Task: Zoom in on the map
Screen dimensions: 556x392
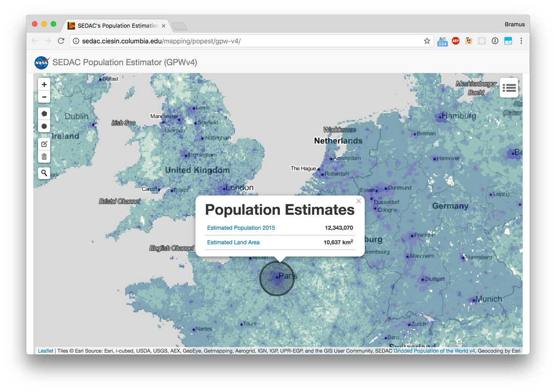Action: [x=44, y=85]
